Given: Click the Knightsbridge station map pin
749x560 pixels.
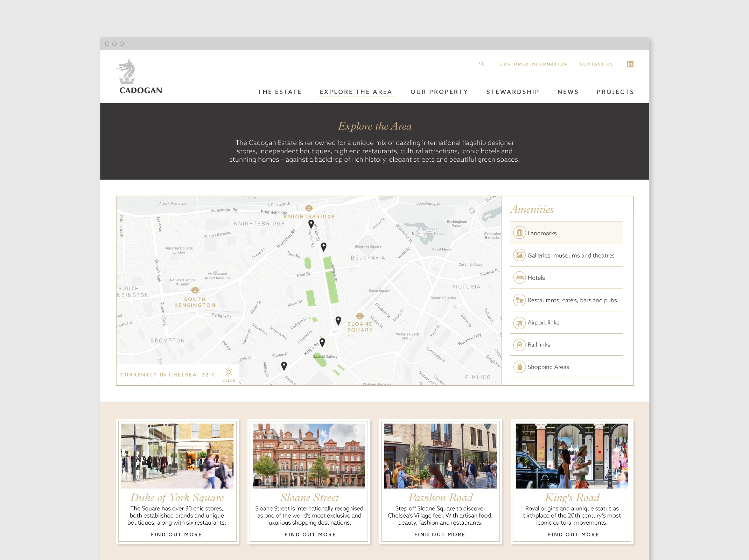Looking at the screenshot, I should coord(311,224).
